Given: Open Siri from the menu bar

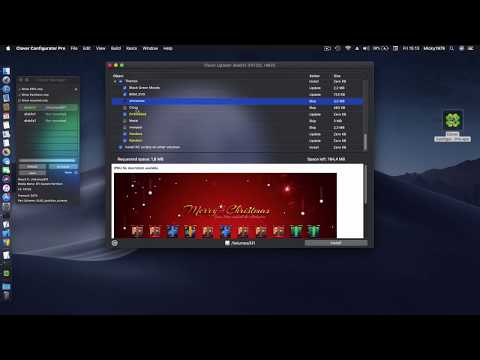Looking at the screenshot, I should click(461, 48).
